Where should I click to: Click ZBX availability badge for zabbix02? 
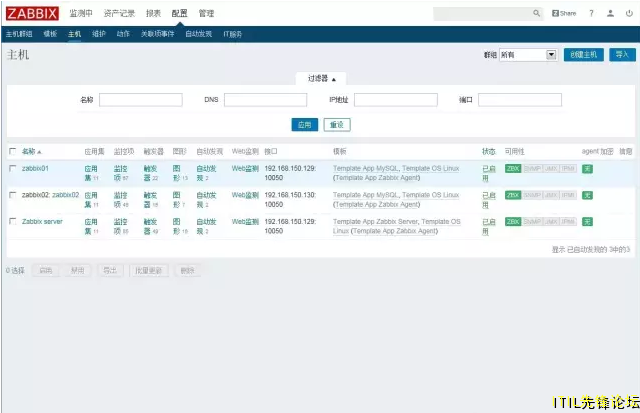[x=513, y=195]
